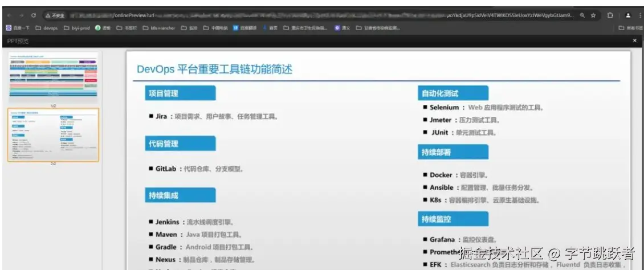Viewport: 644px width, 270px height.
Task: Bookmark this page with the star icon
Action: tap(593, 15)
